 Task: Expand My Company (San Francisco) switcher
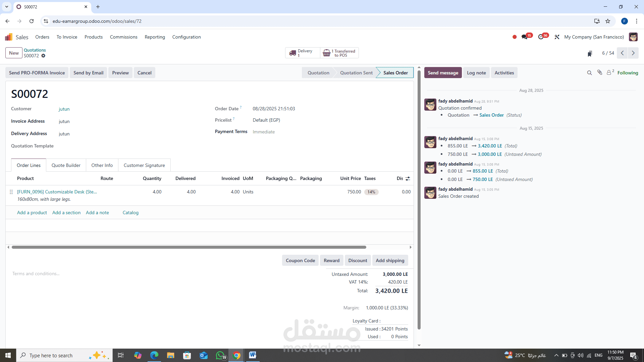click(594, 37)
